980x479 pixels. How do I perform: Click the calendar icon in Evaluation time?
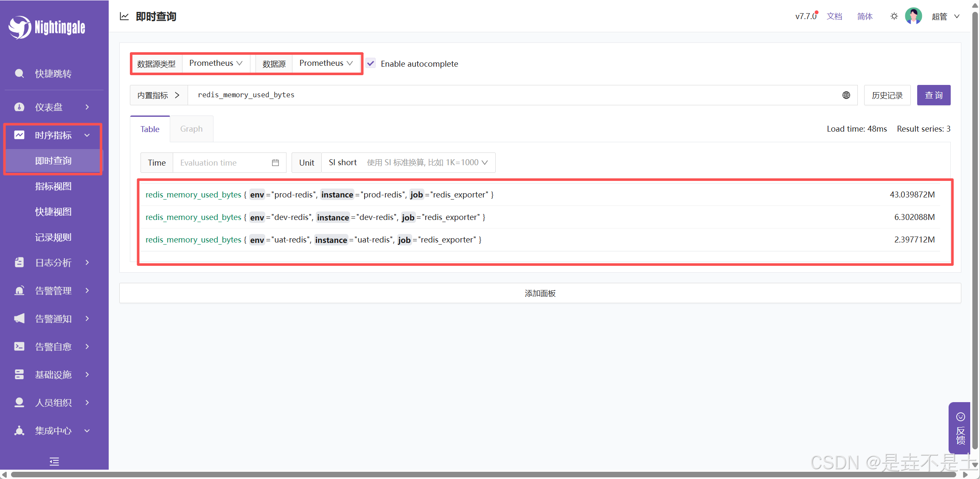click(x=275, y=163)
